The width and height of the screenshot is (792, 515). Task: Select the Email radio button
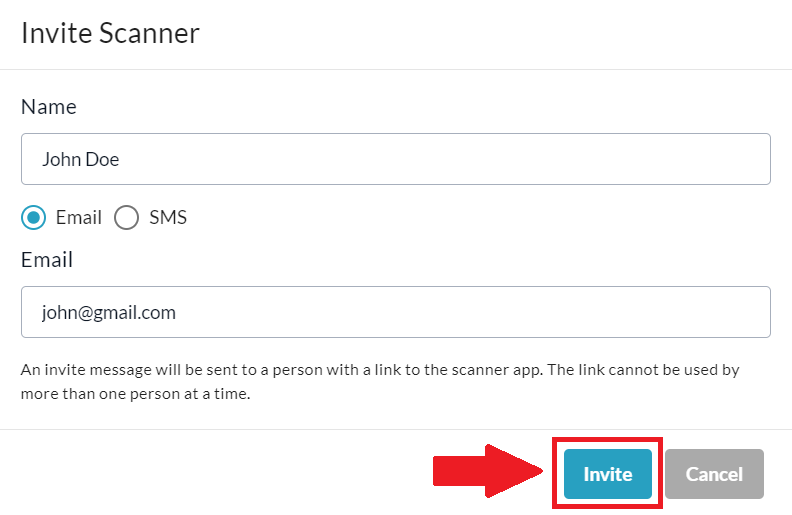pyautogui.click(x=34, y=217)
